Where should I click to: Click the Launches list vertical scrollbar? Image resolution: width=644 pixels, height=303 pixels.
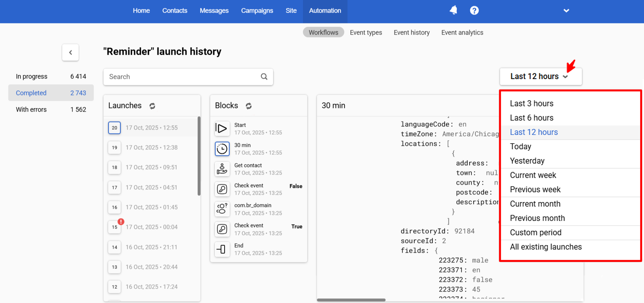(x=199, y=156)
